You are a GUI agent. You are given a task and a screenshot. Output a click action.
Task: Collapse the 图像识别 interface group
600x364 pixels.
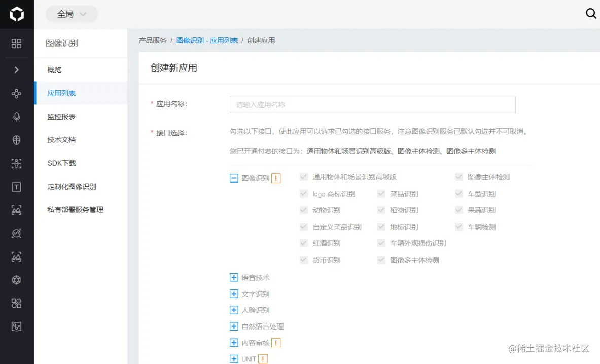234,178
